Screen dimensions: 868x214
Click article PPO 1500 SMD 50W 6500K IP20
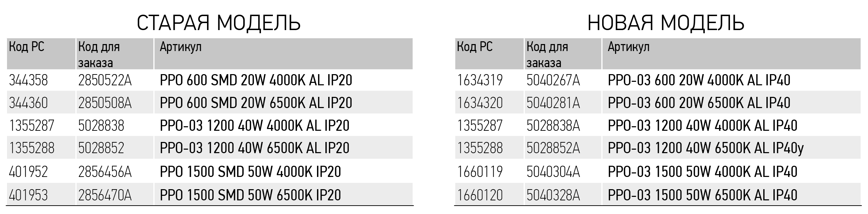[x=250, y=195]
